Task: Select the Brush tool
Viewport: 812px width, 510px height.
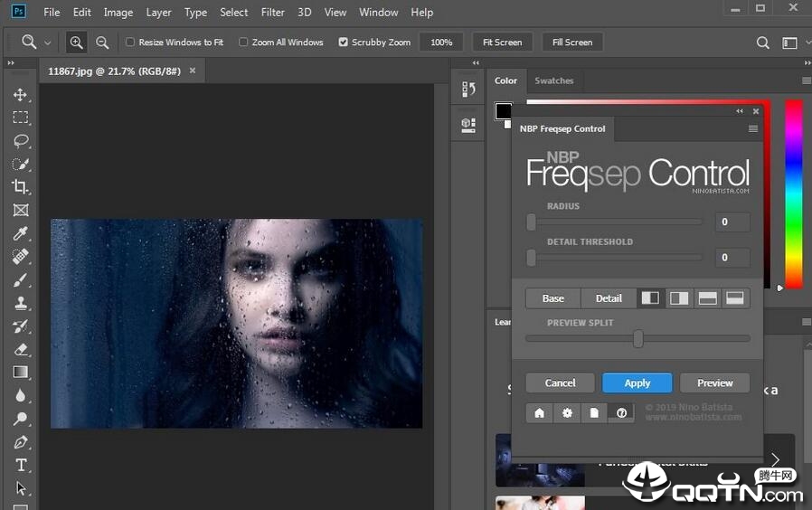Action: click(20, 280)
